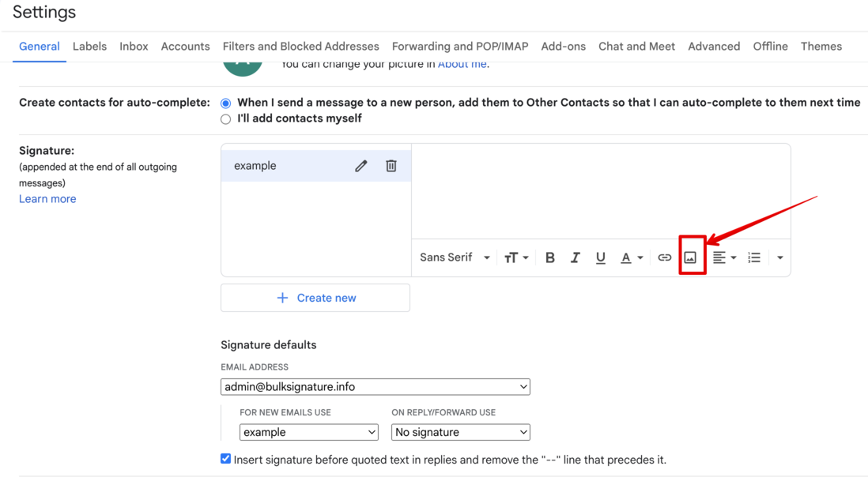The height and width of the screenshot is (481, 868).
Task: Open On Reply/Forward Use signature dropdown
Action: 461,432
